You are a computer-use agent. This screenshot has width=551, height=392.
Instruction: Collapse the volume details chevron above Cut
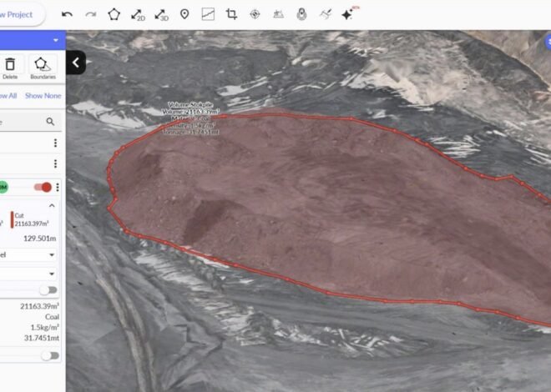point(51,205)
